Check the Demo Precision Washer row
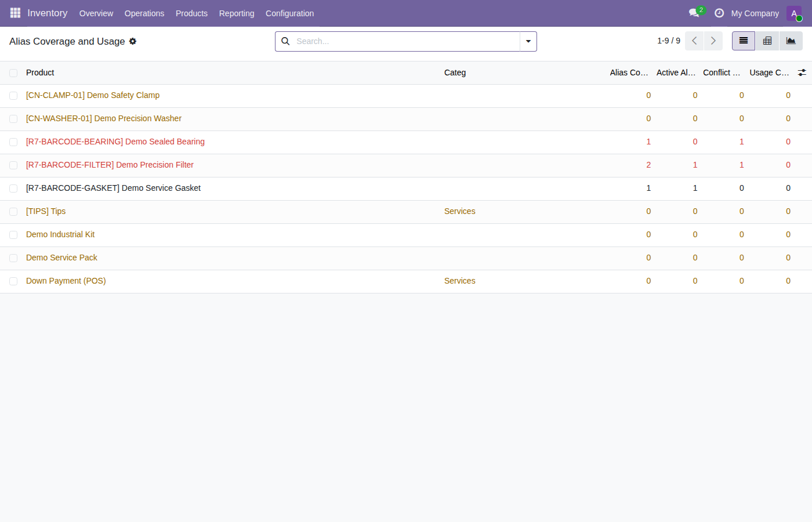The image size is (812, 522). click(x=13, y=119)
